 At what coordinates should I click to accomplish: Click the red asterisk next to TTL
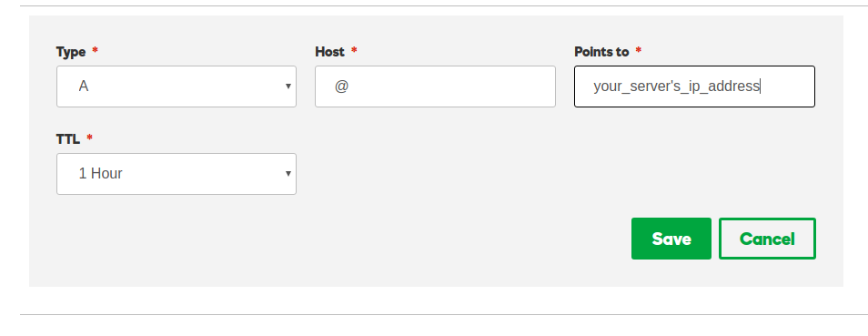(x=90, y=137)
